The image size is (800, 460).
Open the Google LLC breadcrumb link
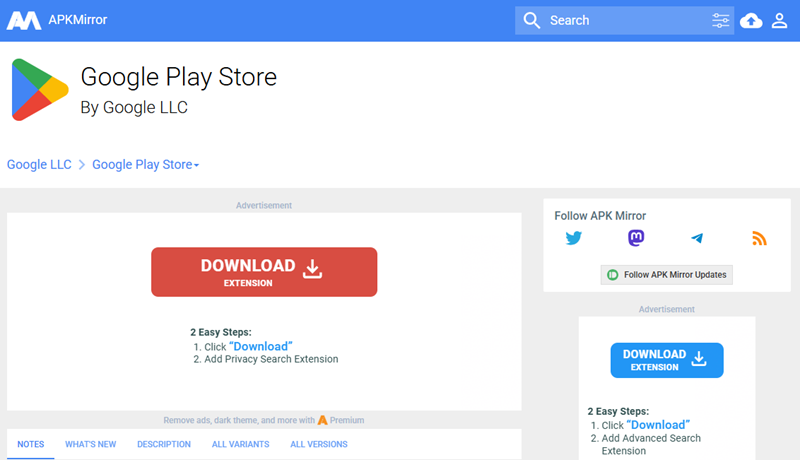tap(39, 165)
